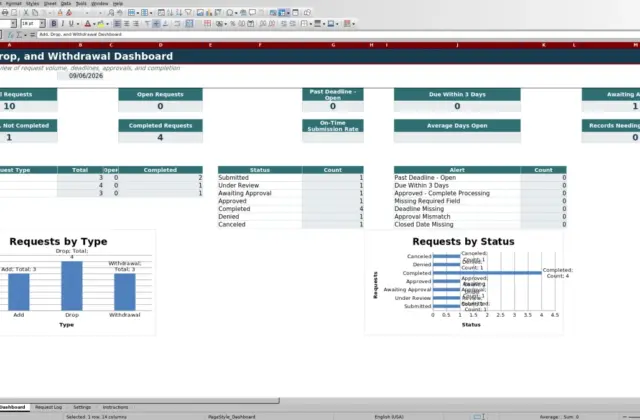Toggle Align Right
Image resolution: width=640 pixels, height=420 pixels.
point(136,24)
